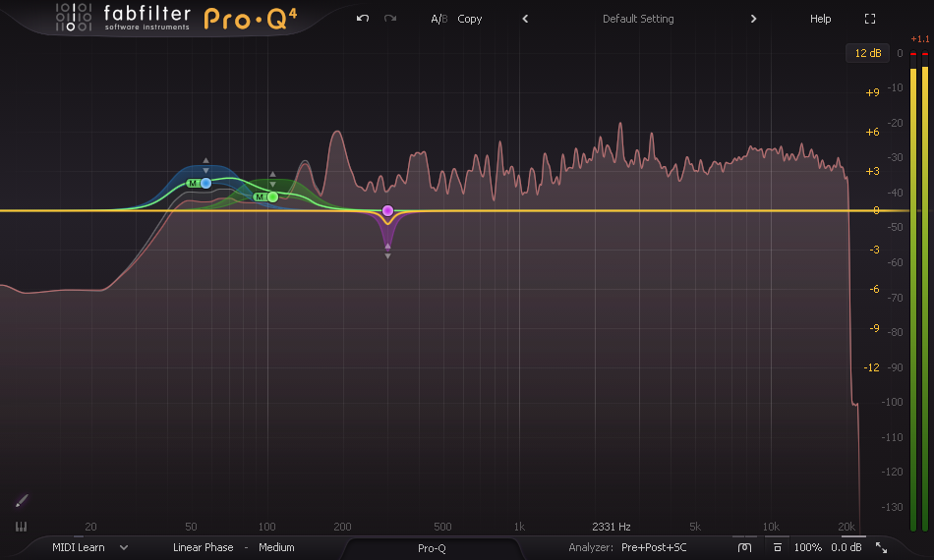Select the green EQ band node
934x560 pixels.
(x=272, y=196)
